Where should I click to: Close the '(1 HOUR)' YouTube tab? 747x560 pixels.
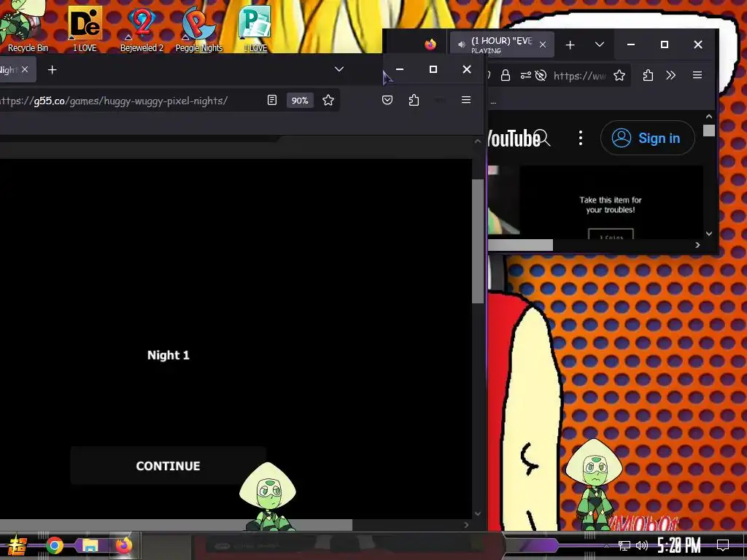click(542, 44)
